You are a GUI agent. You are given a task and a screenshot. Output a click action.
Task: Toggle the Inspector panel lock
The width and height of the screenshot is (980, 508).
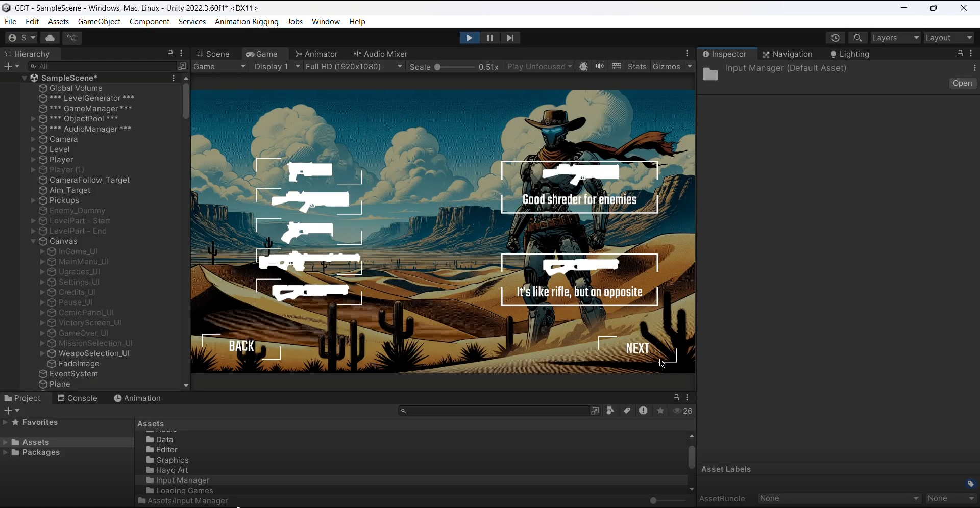[960, 54]
